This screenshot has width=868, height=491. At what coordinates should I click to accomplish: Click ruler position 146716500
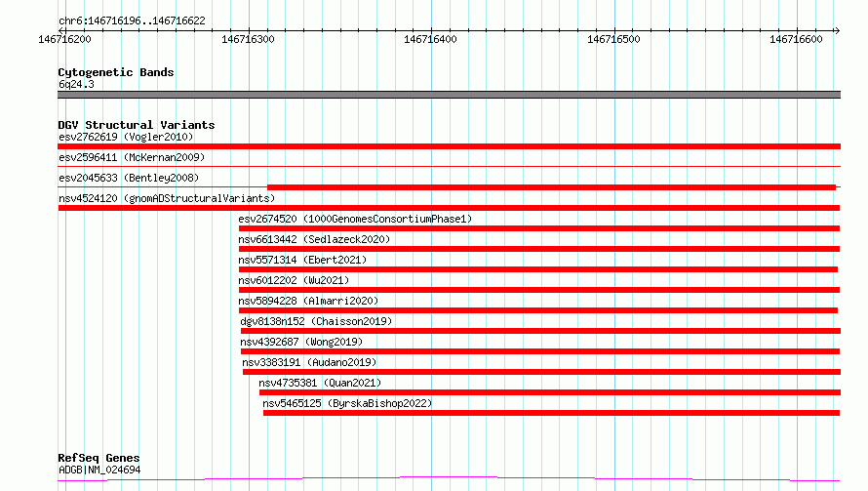click(613, 39)
